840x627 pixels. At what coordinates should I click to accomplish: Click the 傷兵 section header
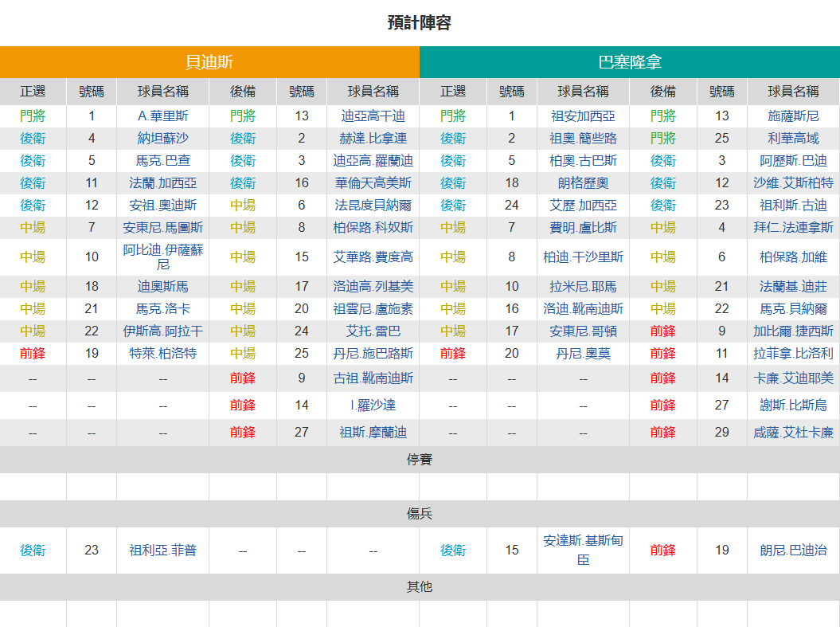coord(420,514)
